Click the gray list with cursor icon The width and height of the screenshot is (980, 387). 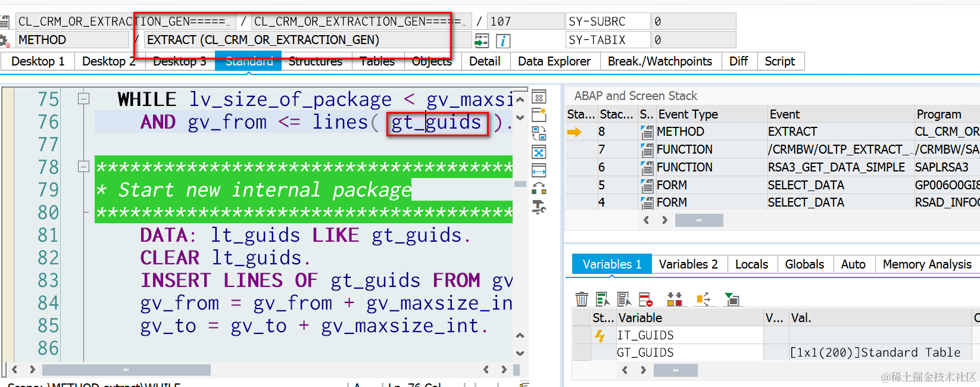(x=624, y=299)
